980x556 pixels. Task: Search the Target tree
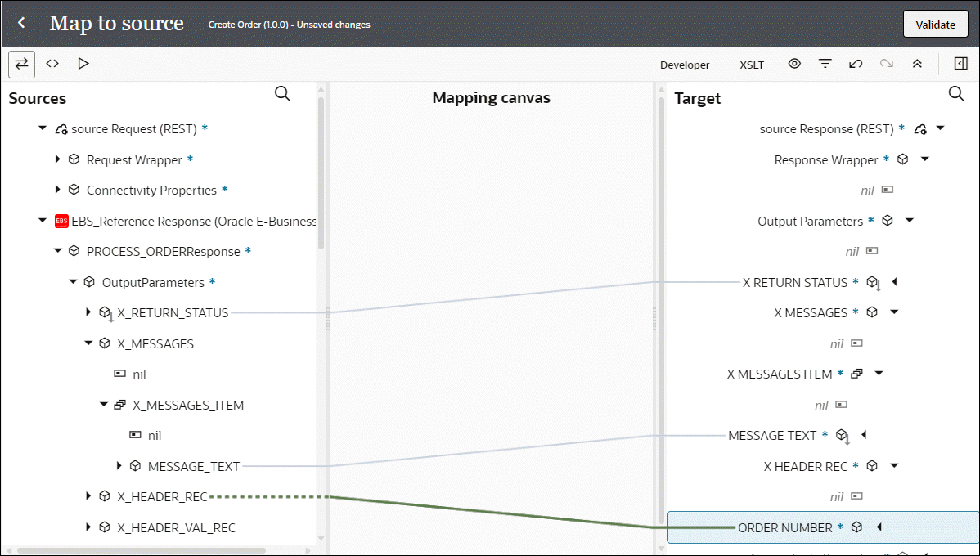pos(956,94)
